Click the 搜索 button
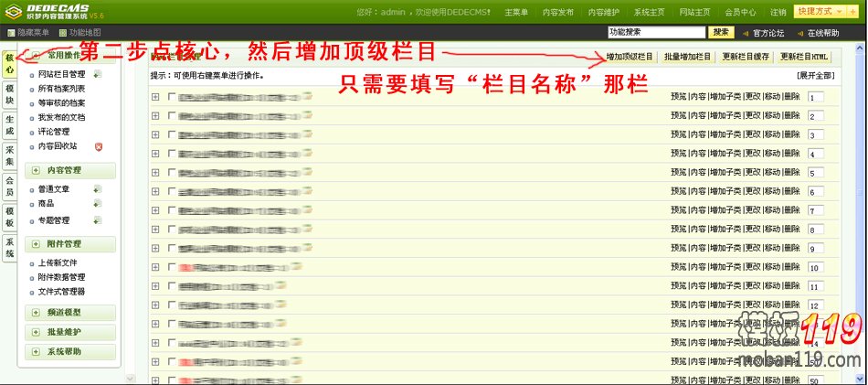868x385 pixels. coord(721,33)
